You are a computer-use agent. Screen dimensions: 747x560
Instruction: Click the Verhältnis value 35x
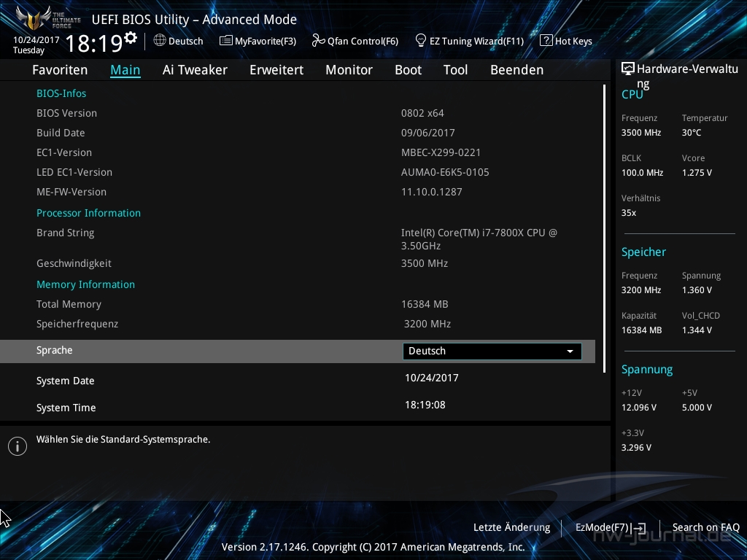(x=629, y=213)
